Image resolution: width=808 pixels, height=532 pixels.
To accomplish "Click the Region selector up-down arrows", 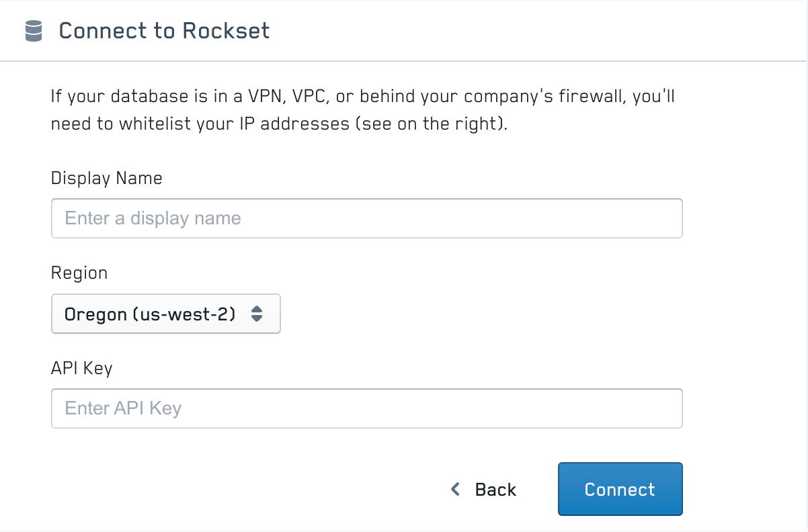I will (x=256, y=314).
